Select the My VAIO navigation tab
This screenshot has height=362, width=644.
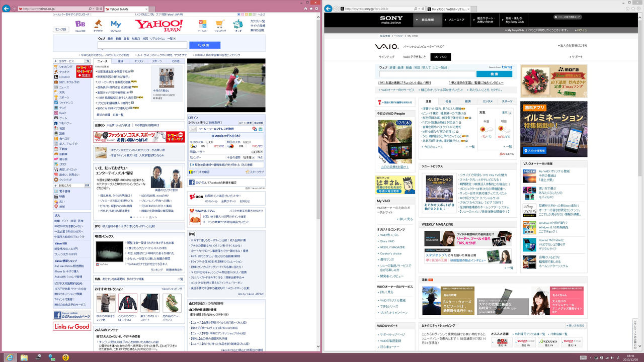click(441, 57)
